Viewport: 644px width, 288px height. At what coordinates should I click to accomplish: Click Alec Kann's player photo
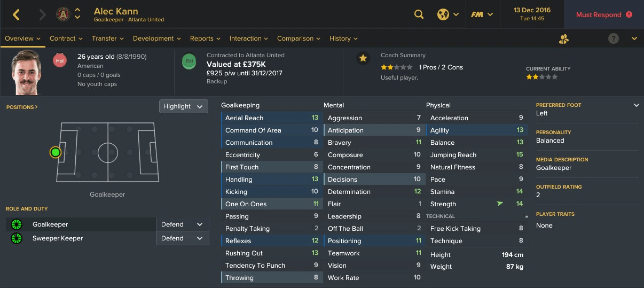coord(26,72)
